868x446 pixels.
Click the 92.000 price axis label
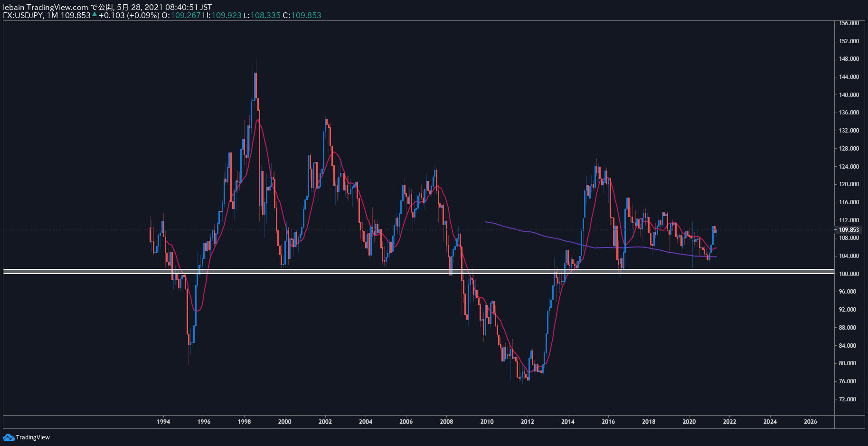click(x=849, y=310)
